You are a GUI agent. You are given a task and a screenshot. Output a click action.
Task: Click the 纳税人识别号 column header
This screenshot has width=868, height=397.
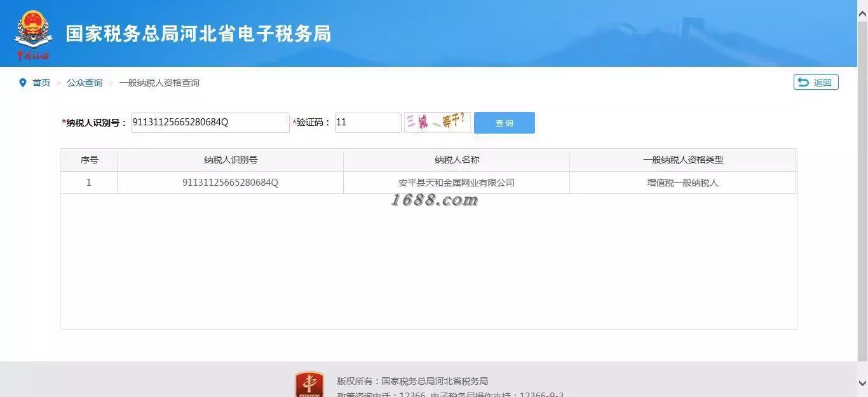[231, 160]
